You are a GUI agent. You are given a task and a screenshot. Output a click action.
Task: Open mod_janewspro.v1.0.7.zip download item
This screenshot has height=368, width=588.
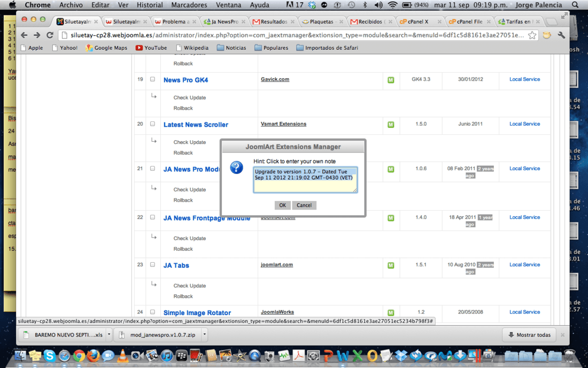pos(158,335)
